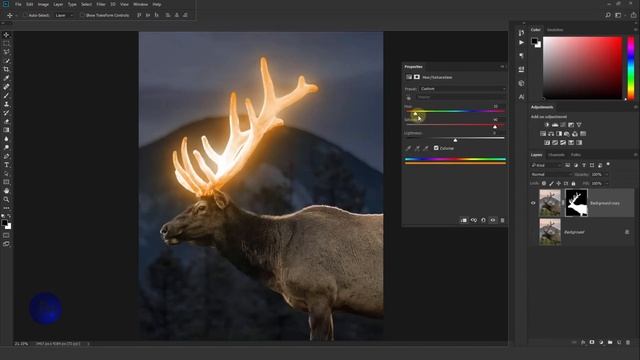This screenshot has width=640, height=360.
Task: Switch to the Paths tab
Action: tap(576, 155)
